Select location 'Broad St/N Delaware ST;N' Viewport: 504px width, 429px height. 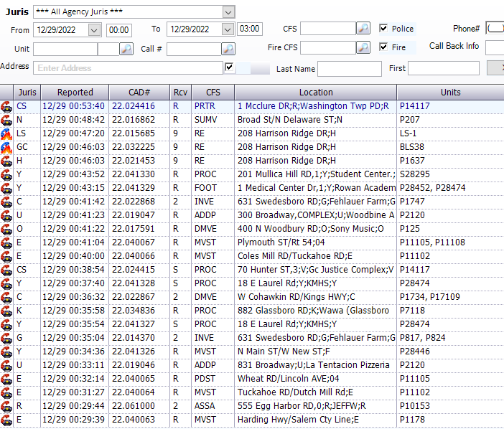click(x=289, y=120)
